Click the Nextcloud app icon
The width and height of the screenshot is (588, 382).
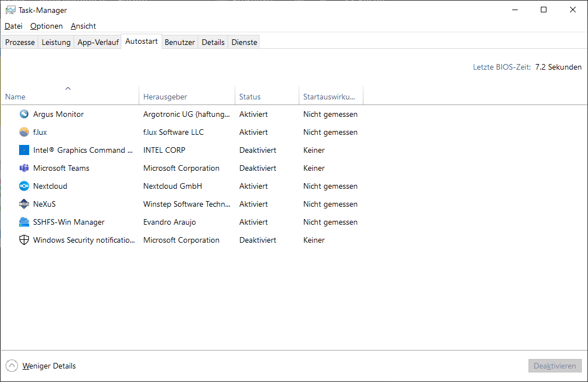24,186
